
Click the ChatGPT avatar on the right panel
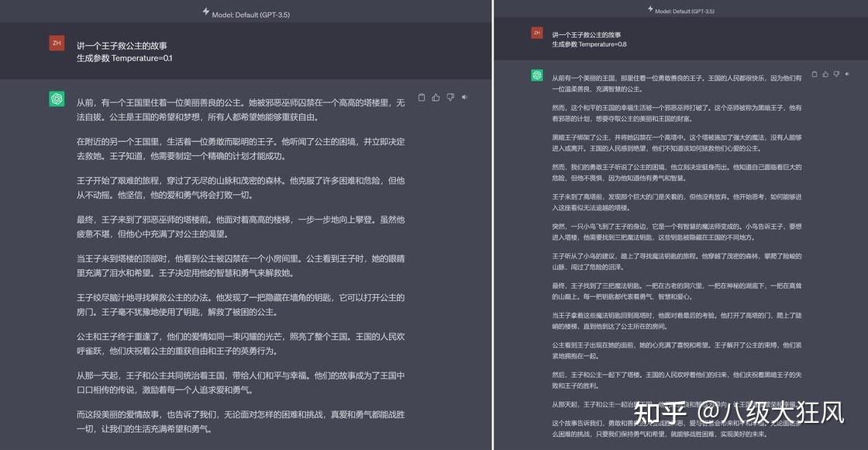click(x=536, y=74)
